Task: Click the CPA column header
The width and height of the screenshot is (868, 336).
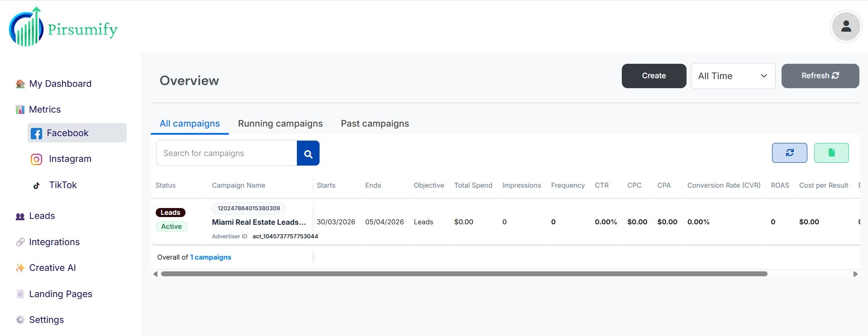Action: point(664,185)
